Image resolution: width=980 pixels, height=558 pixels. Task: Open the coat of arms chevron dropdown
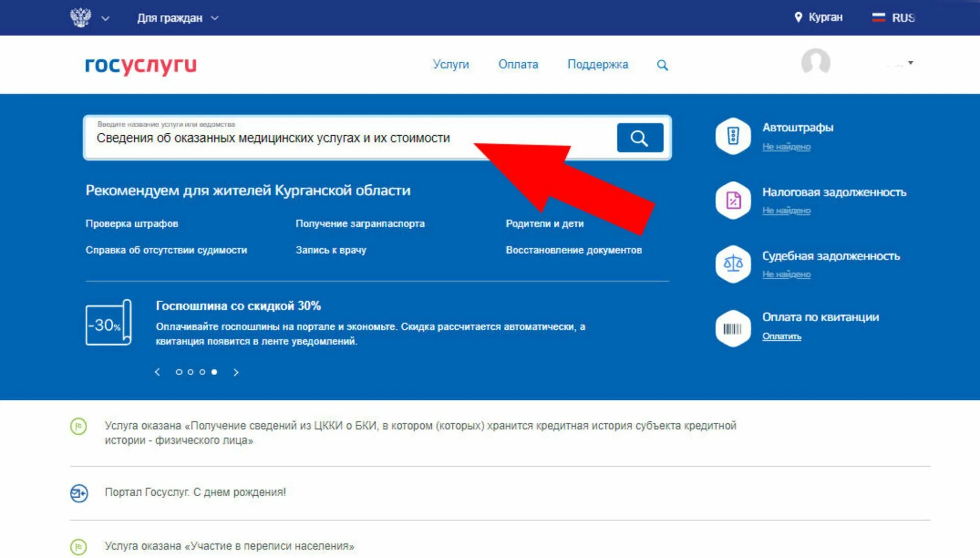[106, 19]
